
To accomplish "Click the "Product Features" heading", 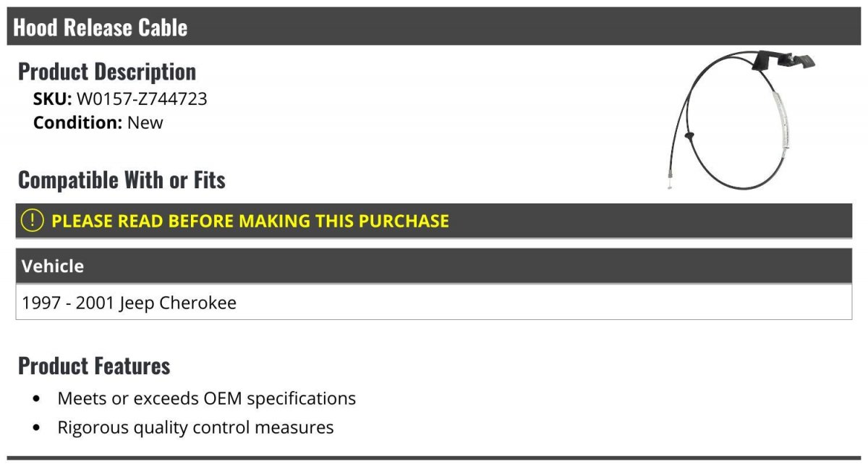I will coord(94,366).
